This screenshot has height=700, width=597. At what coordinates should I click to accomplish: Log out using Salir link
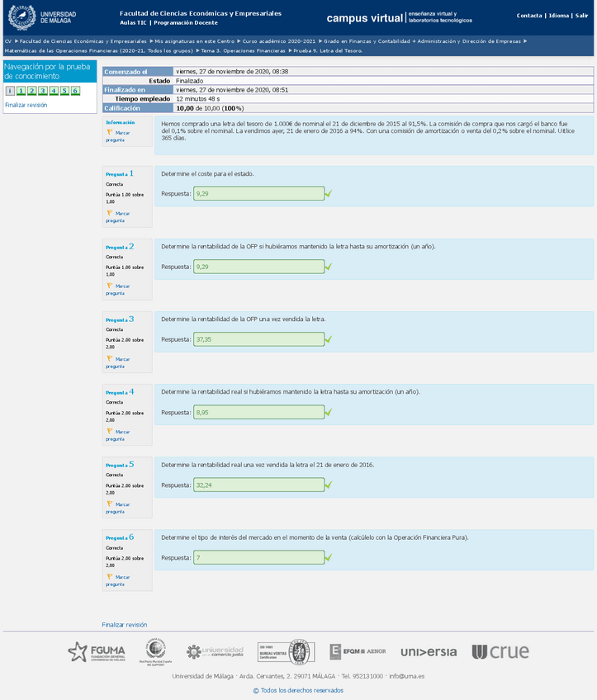(x=582, y=16)
